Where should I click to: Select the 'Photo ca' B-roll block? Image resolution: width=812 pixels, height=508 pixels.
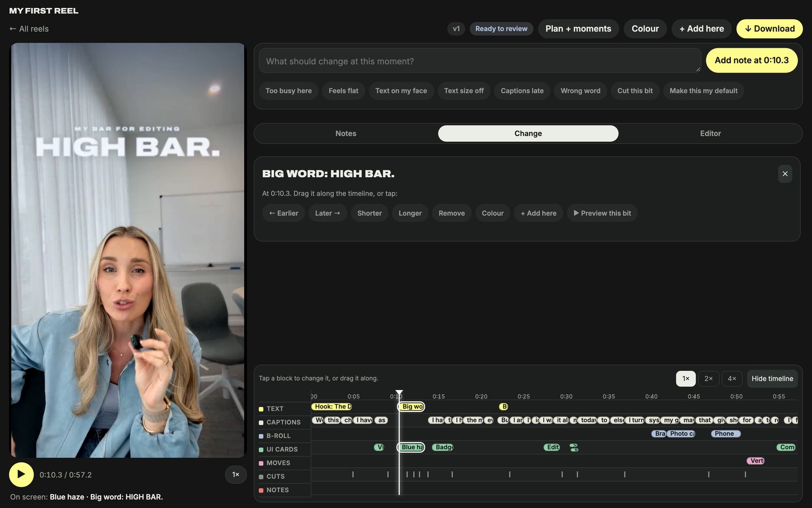click(682, 434)
